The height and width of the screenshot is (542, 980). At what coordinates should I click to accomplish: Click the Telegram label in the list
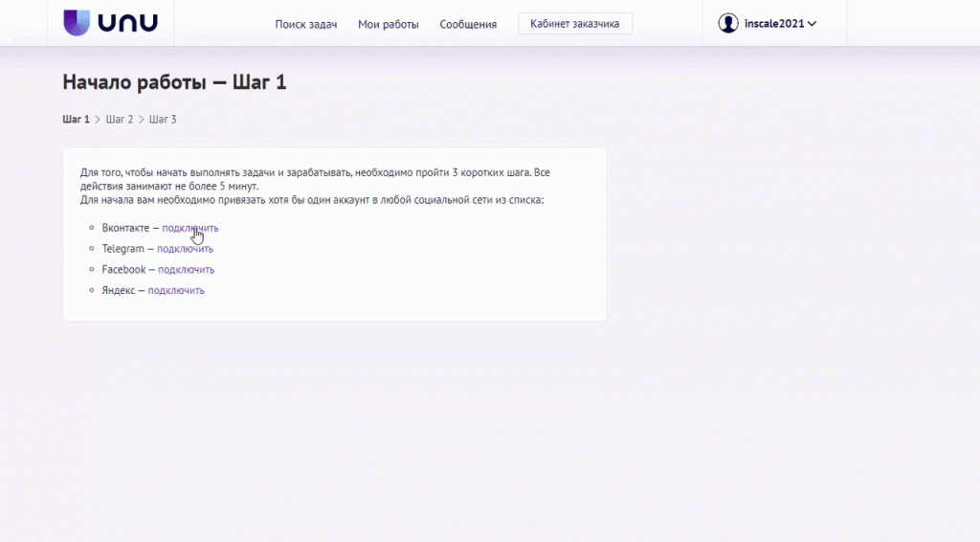coord(122,249)
